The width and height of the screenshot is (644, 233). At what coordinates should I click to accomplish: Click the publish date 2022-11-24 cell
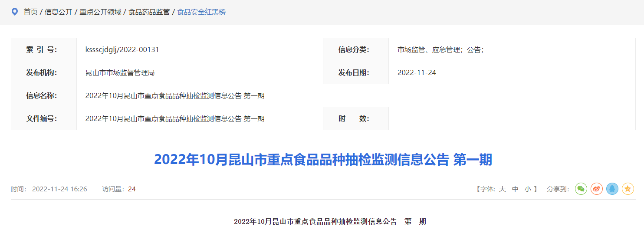coord(417,72)
